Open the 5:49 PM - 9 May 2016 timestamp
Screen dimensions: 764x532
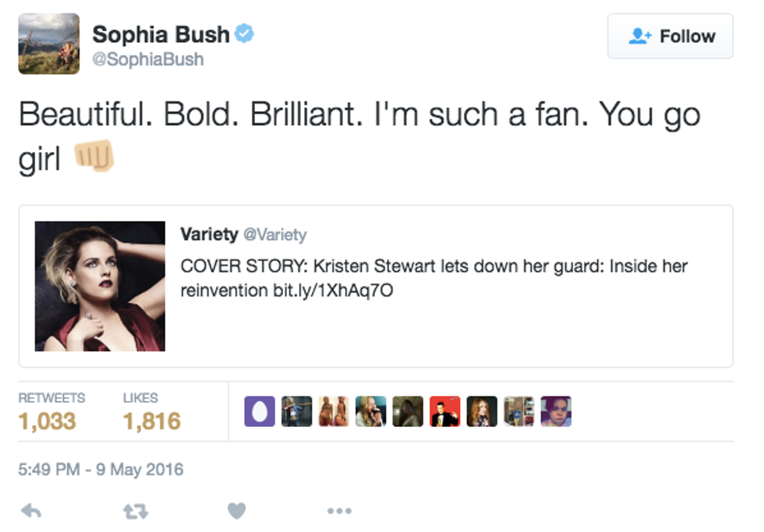[101, 470]
